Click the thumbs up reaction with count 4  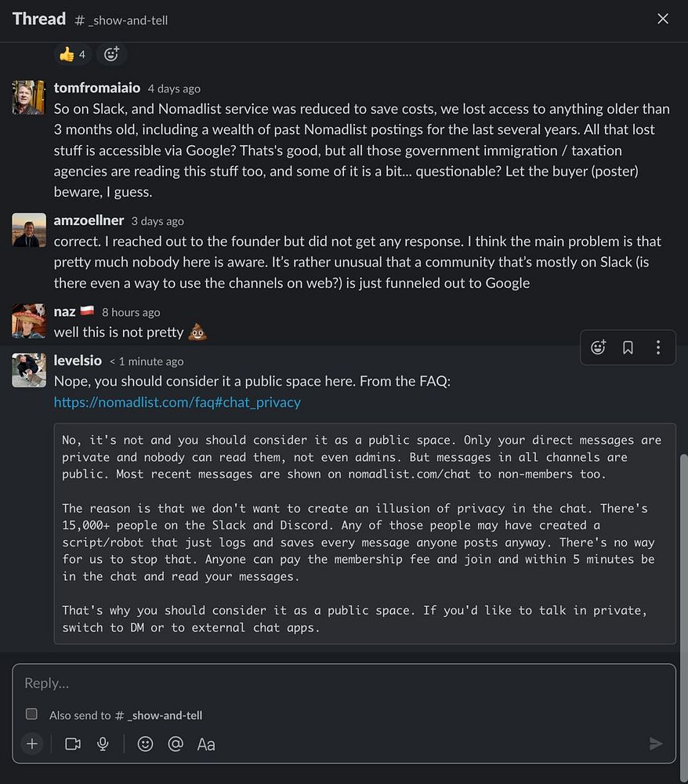pyautogui.click(x=72, y=54)
